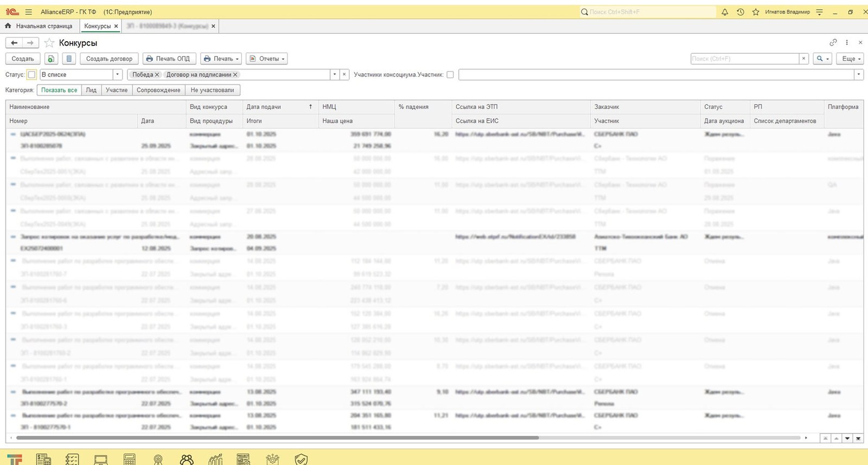Image resolution: width=868 pixels, height=465 pixels.
Task: Open the TF logo section in bottom bar
Action: click(x=15, y=460)
